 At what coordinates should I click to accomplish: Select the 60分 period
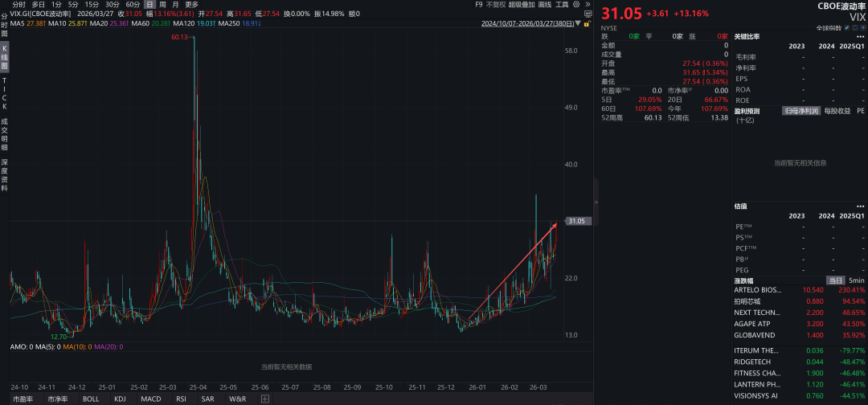click(x=133, y=5)
